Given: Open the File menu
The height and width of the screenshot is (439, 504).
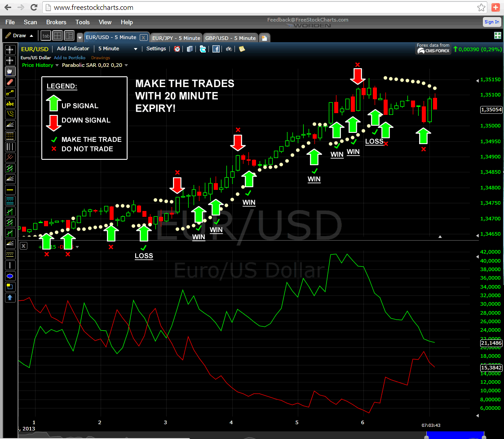Looking at the screenshot, I should (x=10, y=22).
